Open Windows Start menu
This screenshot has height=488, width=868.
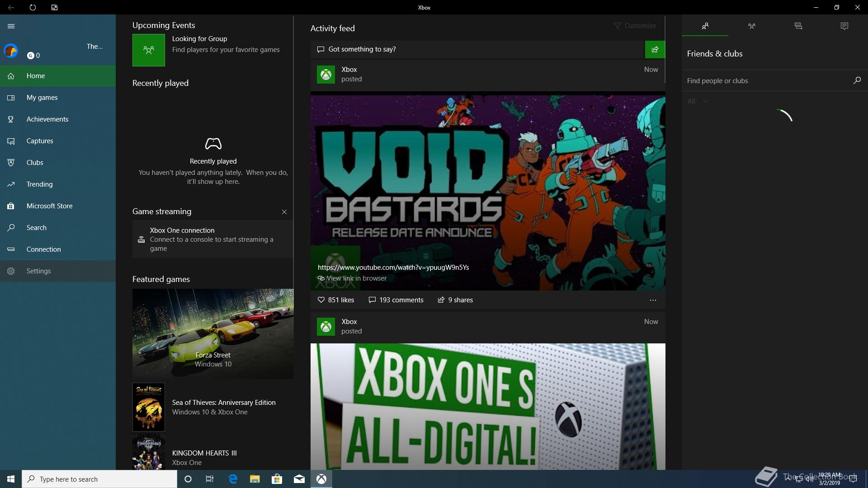click(x=11, y=479)
